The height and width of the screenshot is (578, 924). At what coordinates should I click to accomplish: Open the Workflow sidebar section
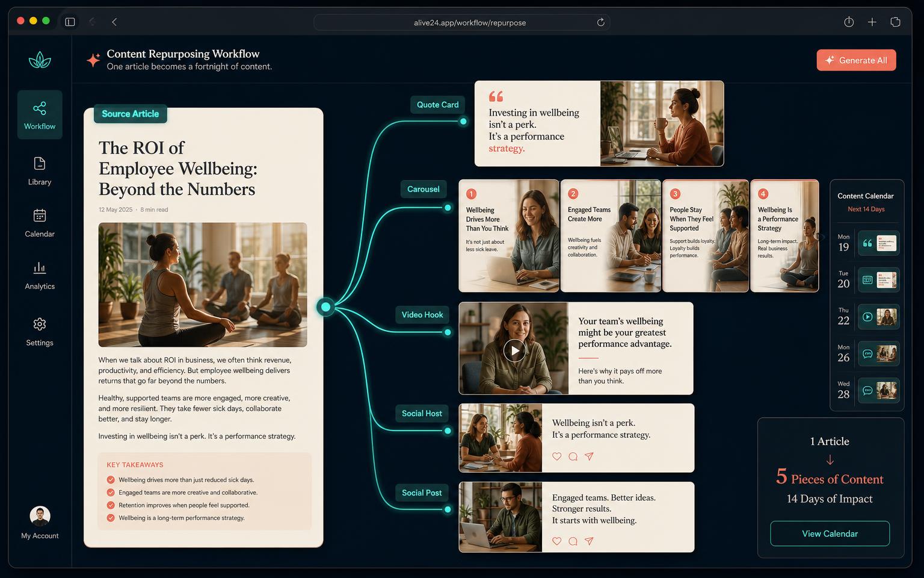click(x=40, y=115)
